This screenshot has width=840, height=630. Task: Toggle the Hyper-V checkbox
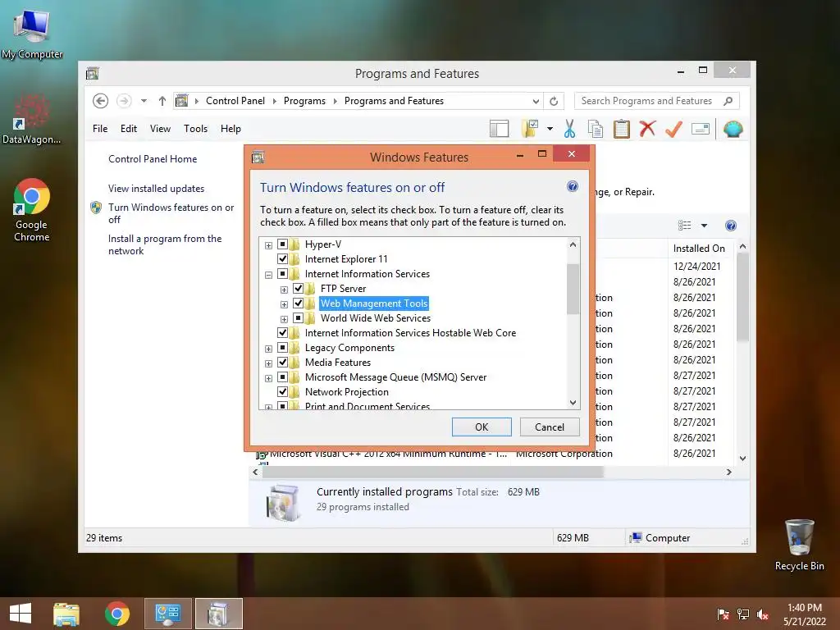282,244
